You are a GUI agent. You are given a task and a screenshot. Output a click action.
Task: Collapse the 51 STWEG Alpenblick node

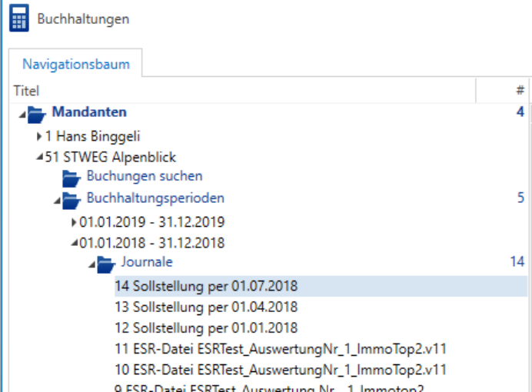[x=40, y=157]
